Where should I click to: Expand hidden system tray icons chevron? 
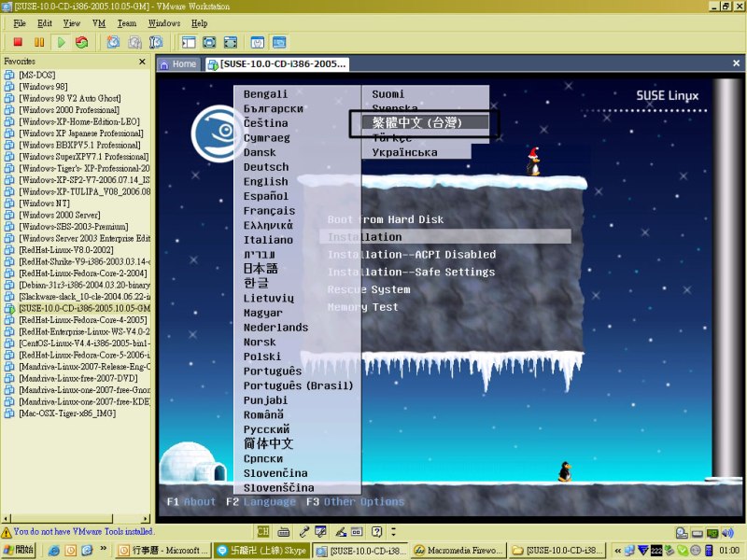coord(618,551)
